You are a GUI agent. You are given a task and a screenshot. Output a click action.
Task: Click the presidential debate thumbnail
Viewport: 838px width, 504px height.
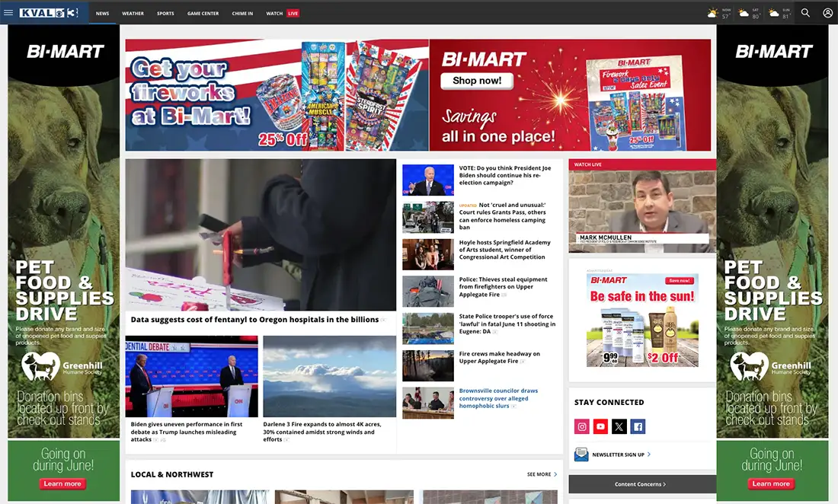click(x=191, y=376)
